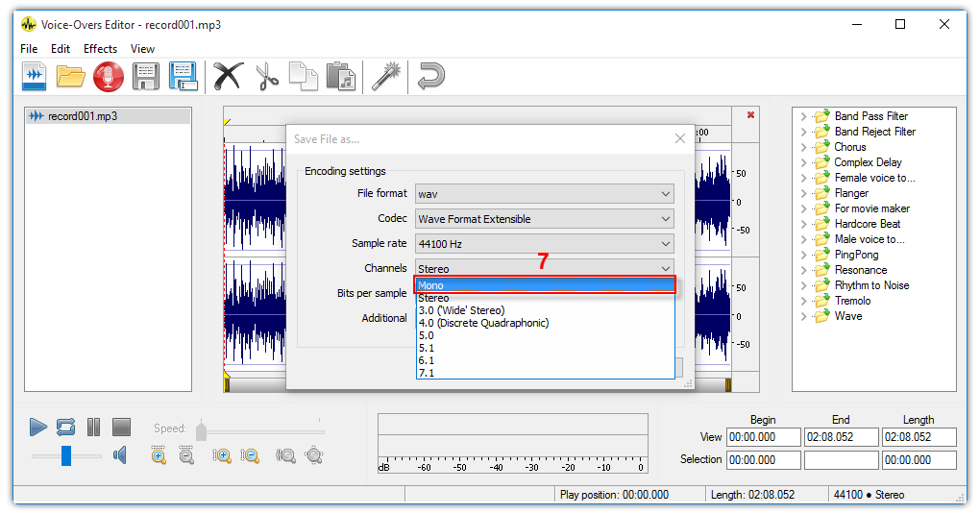Save the file with the floppy disk icon
Image resolution: width=980 pixels, height=514 pixels.
point(146,76)
